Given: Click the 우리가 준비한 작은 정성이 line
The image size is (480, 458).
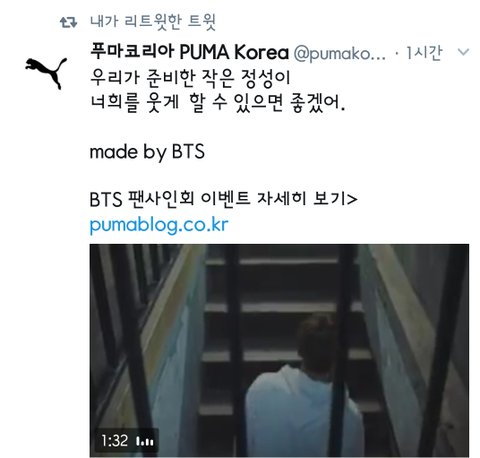Looking at the screenshot, I should (x=190, y=77).
